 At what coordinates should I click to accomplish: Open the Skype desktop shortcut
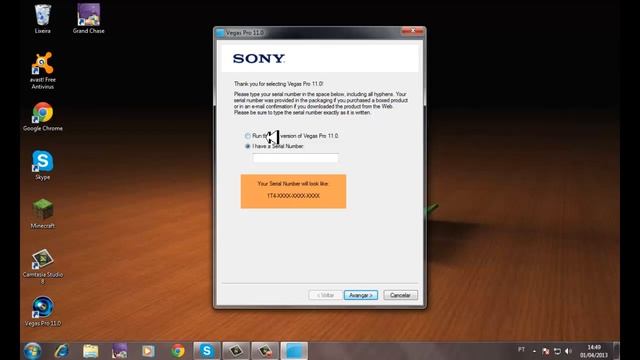point(42,165)
